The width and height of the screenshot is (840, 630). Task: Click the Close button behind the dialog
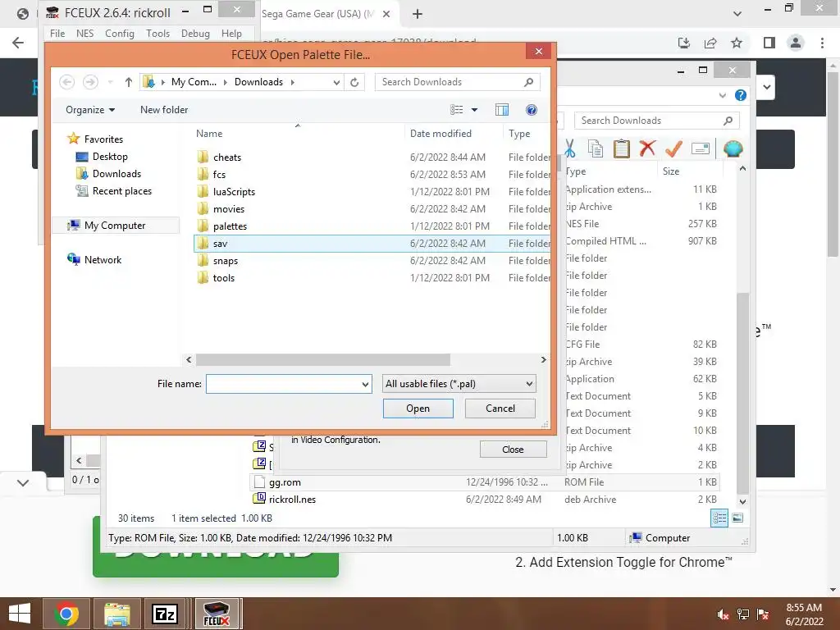tap(513, 450)
